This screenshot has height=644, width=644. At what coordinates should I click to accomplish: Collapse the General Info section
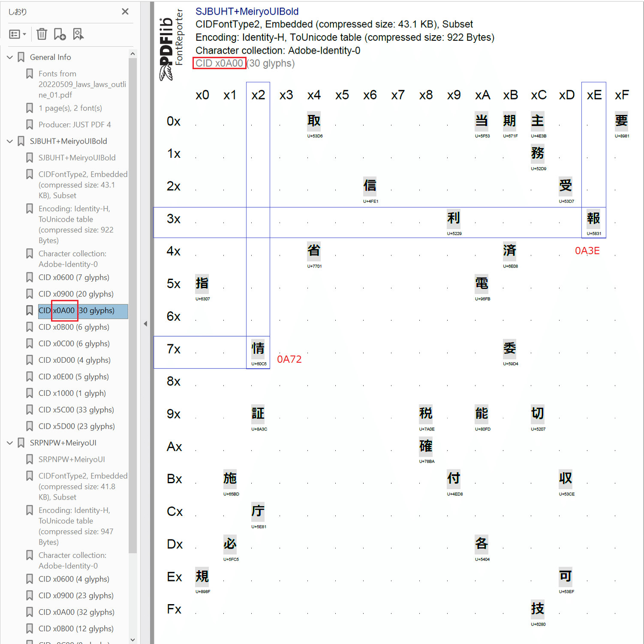pos(9,57)
